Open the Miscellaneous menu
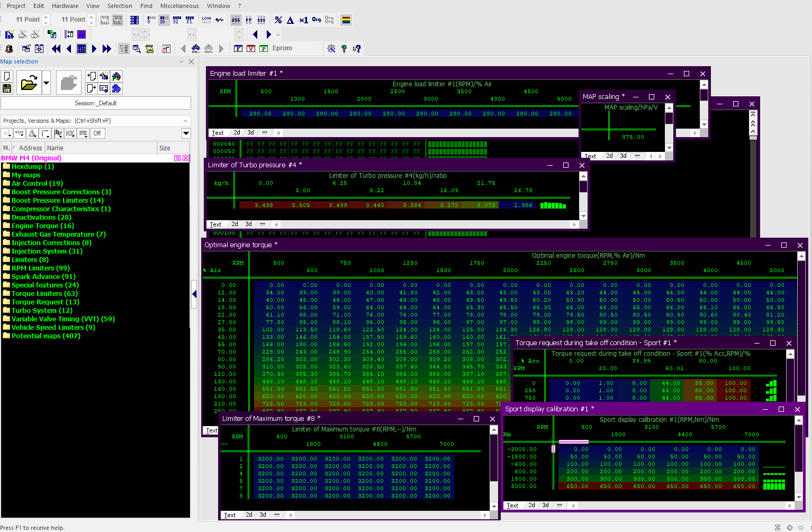 180,6
